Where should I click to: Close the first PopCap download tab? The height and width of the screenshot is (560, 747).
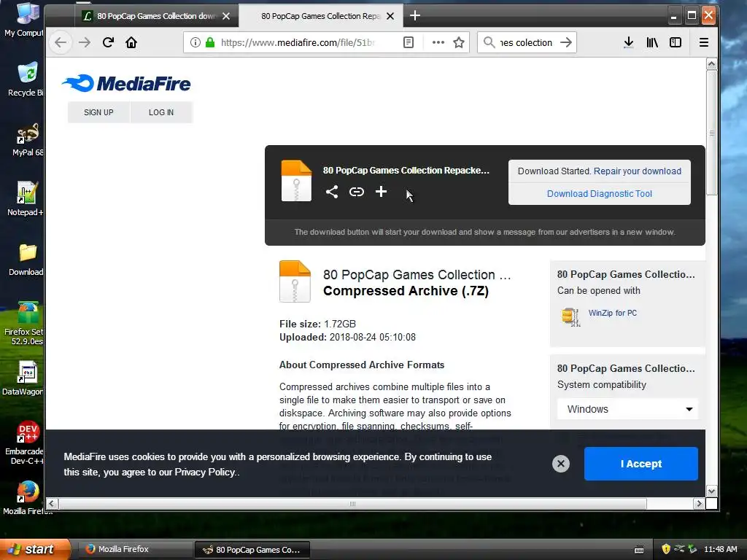226,16
